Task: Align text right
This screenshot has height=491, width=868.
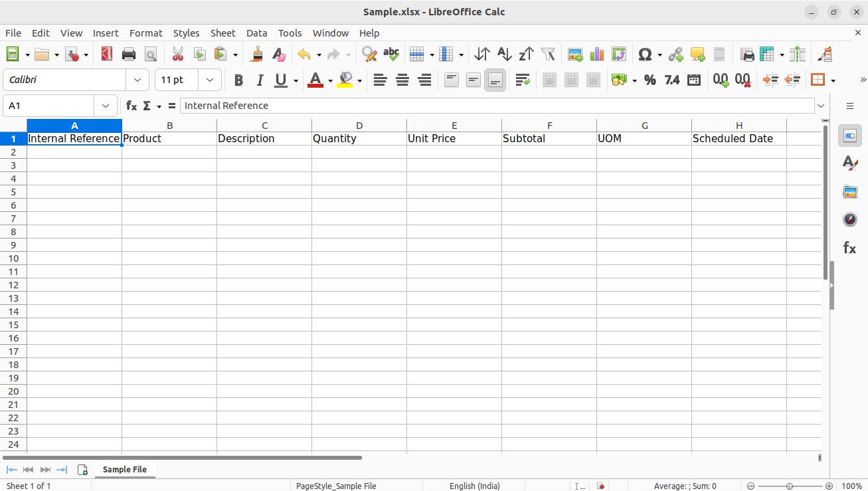Action: (x=424, y=80)
